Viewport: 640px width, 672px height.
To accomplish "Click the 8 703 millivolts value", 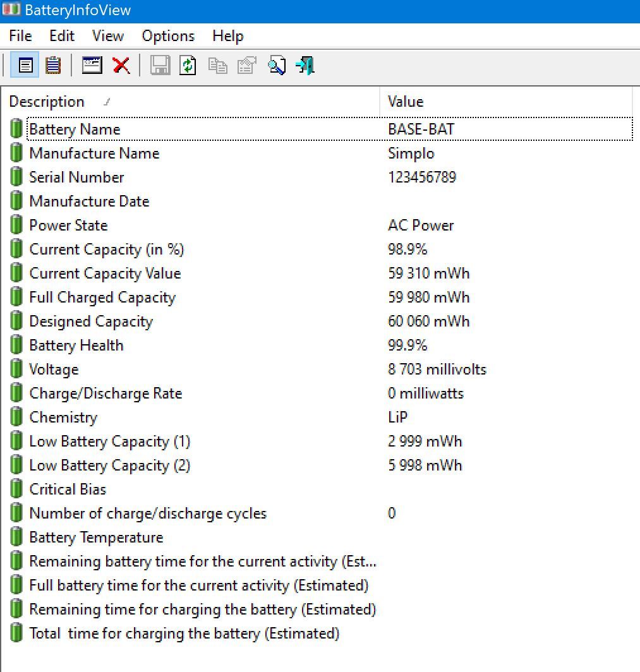I will 437,369.
